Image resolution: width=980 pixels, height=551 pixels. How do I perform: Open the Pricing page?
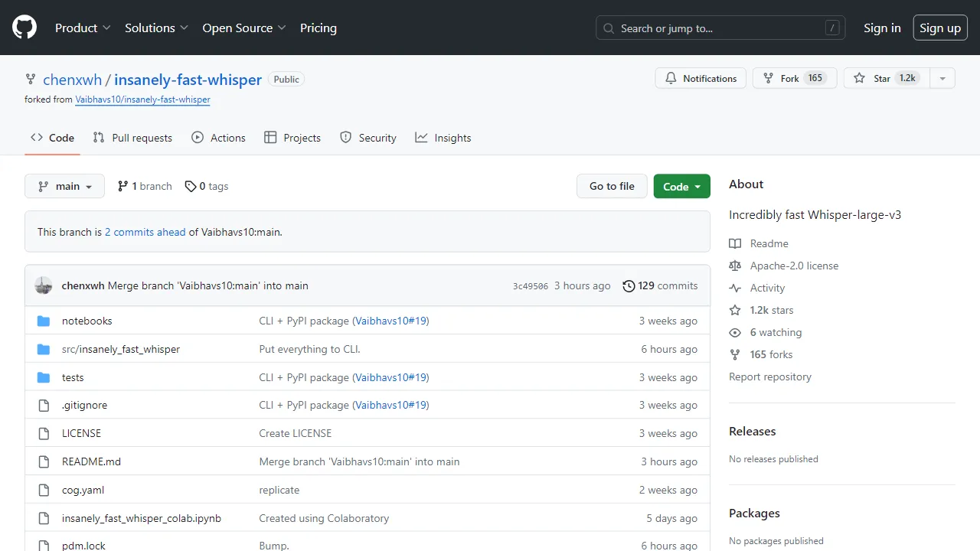pyautogui.click(x=318, y=28)
